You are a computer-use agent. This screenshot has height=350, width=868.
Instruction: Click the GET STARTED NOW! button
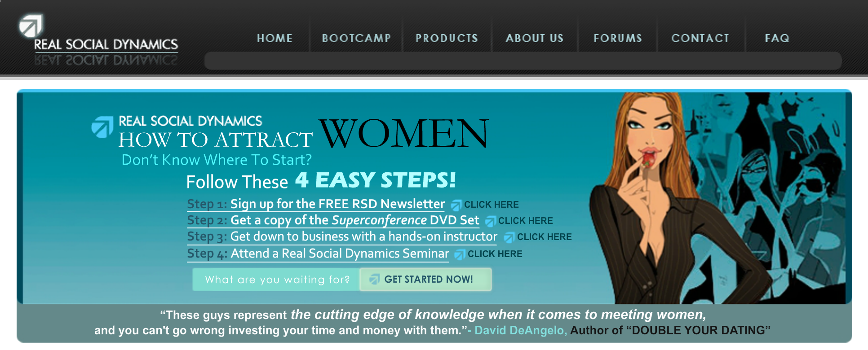[425, 280]
